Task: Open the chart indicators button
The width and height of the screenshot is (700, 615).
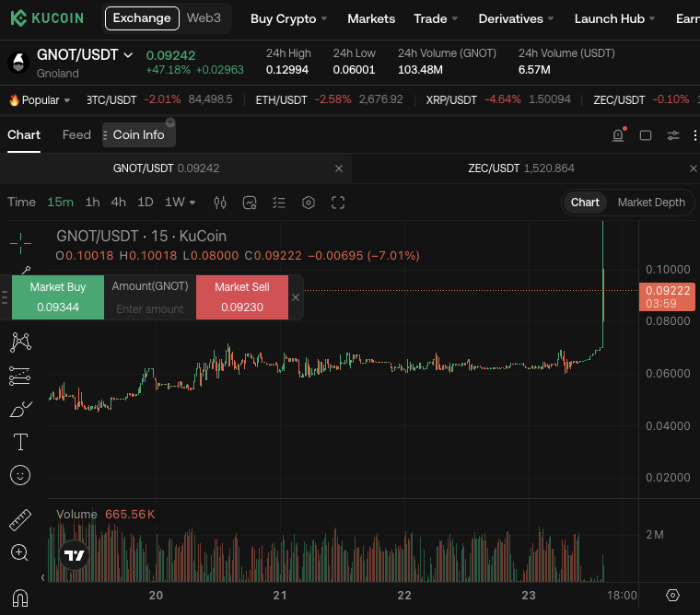Action: pos(250,203)
